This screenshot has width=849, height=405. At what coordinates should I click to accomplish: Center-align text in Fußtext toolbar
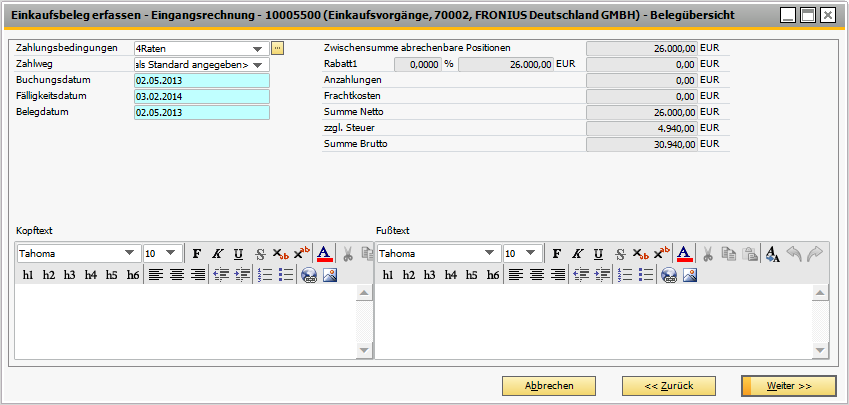pyautogui.click(x=536, y=275)
